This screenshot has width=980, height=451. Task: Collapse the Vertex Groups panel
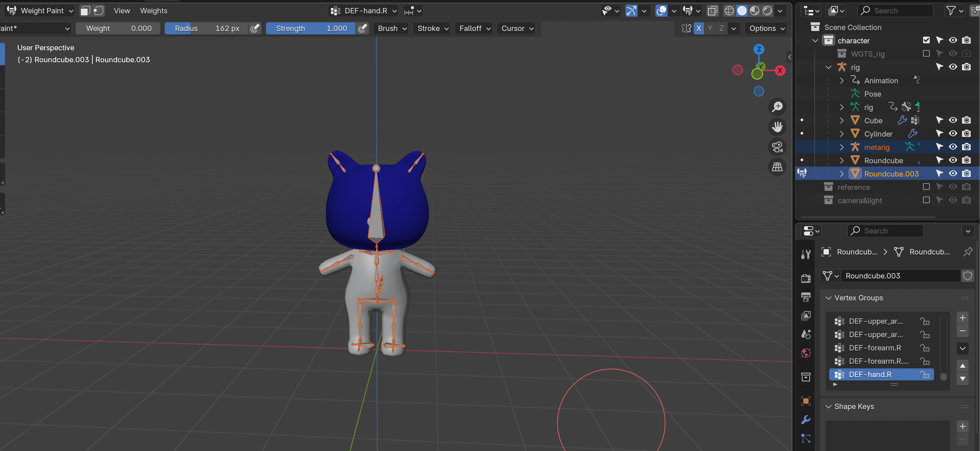[829, 298]
